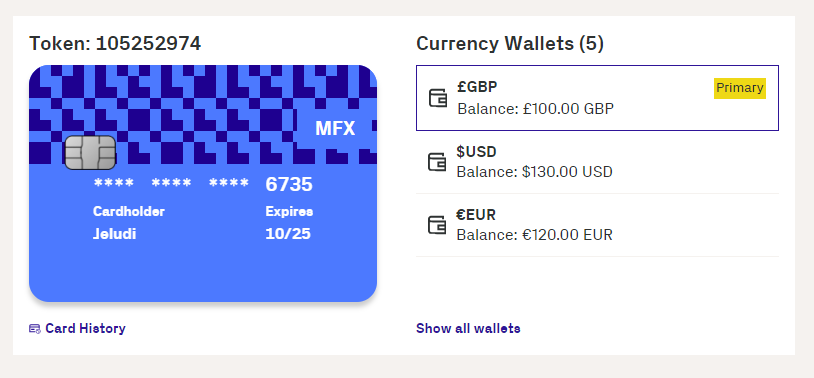Image resolution: width=814 pixels, height=378 pixels.
Task: Click the card chip graphic
Action: tap(90, 153)
